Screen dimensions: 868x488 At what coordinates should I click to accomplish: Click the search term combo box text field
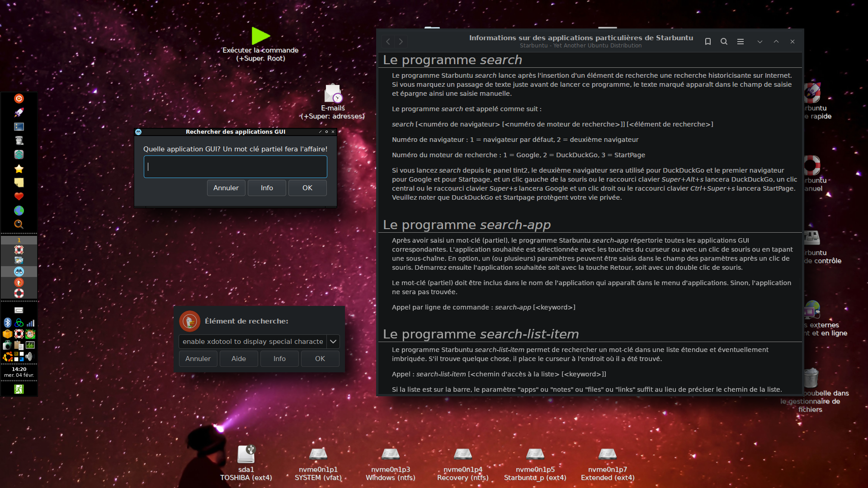pos(252,342)
